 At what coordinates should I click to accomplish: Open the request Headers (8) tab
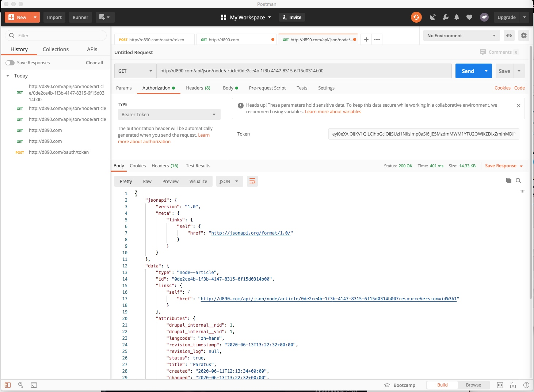tap(198, 88)
